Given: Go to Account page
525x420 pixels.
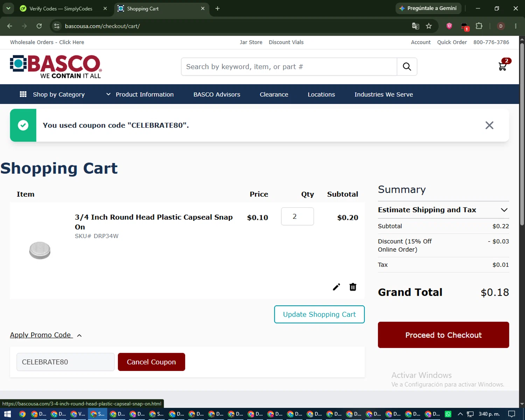Looking at the screenshot, I should click(421, 42).
